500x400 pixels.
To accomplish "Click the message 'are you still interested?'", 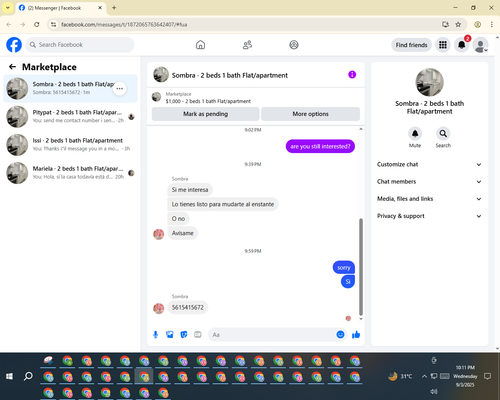I will tap(320, 146).
